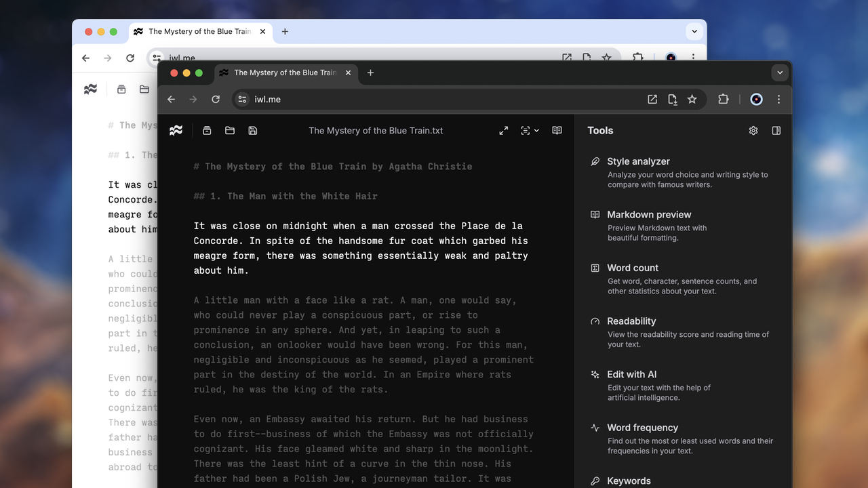868x488 pixels.
Task: Open new tab in dark window
Action: point(370,73)
